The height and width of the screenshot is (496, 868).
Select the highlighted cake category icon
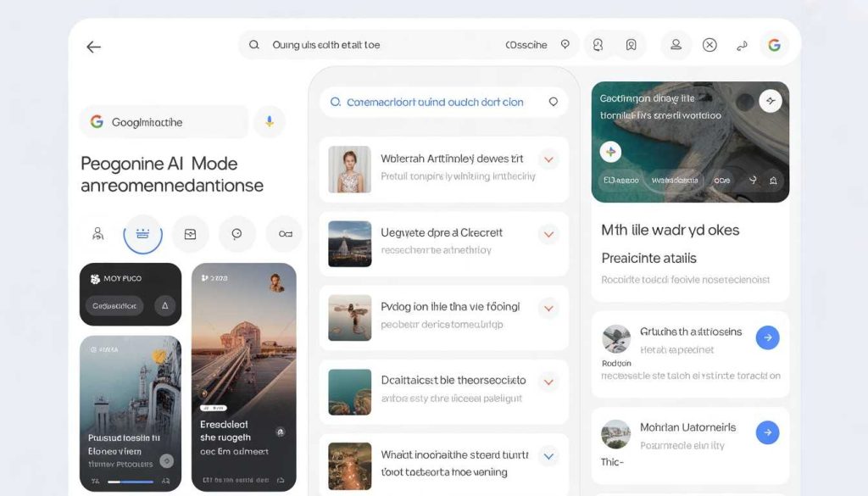click(x=142, y=234)
